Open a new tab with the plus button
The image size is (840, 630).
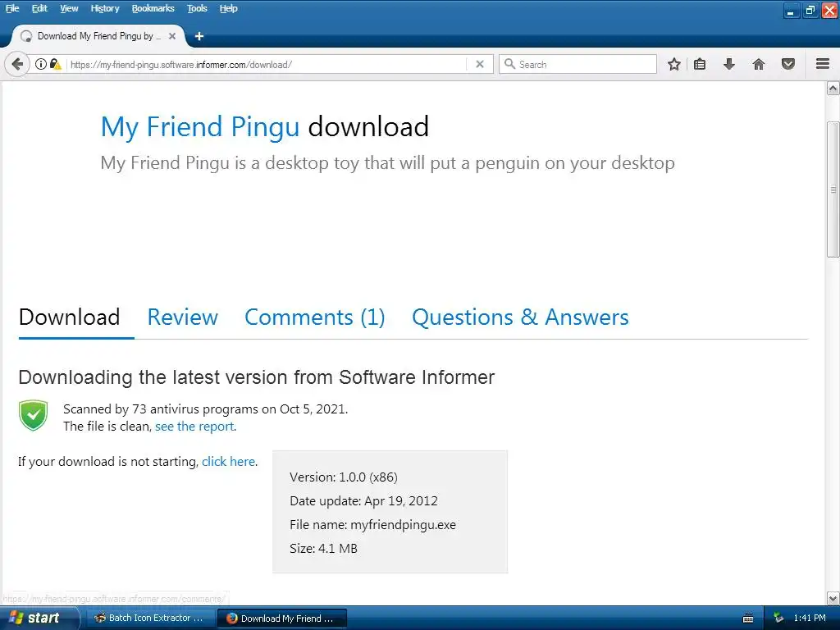point(199,36)
